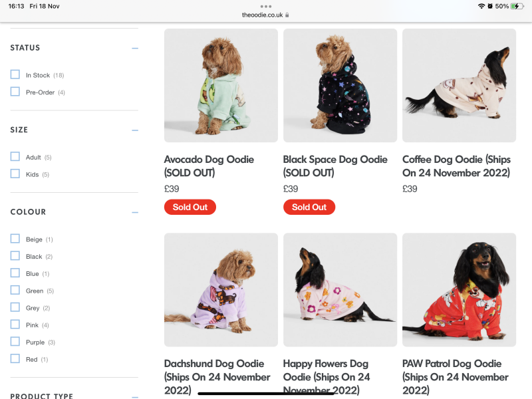Open Avocado Dog Oodie title link

(209, 166)
